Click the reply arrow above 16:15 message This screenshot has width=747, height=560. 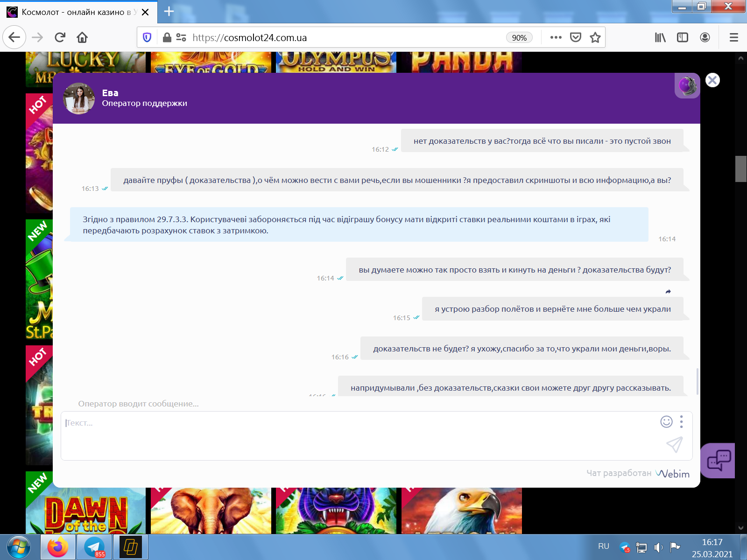668,292
